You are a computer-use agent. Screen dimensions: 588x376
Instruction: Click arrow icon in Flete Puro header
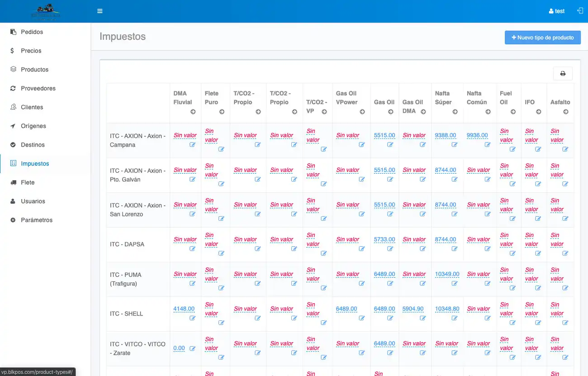coord(222,112)
